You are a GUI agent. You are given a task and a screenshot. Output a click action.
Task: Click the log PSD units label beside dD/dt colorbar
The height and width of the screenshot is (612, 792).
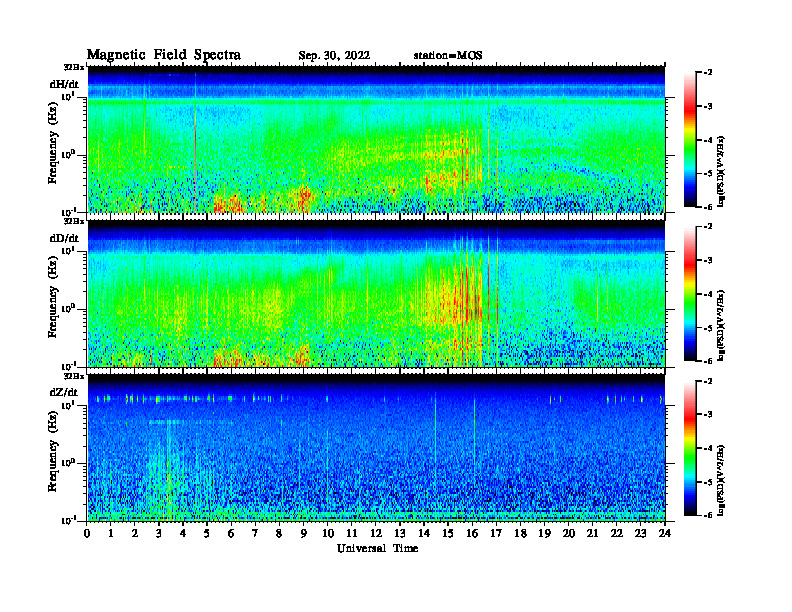click(721, 325)
